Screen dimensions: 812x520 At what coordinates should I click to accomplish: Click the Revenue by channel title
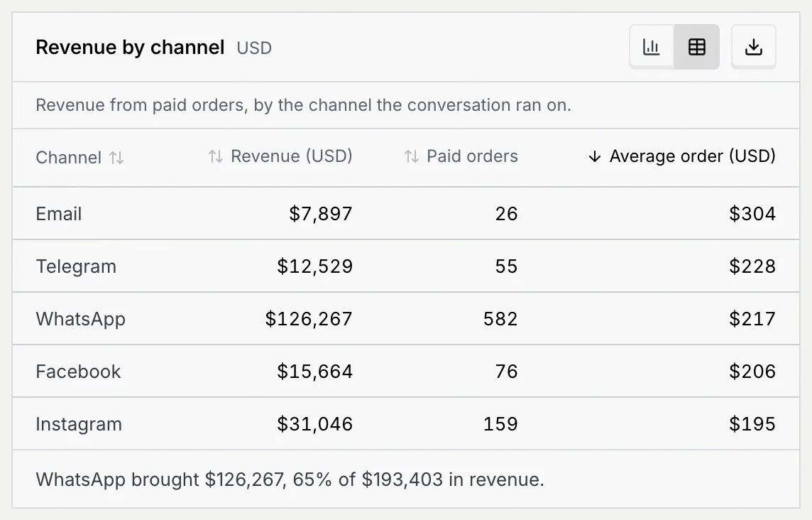click(130, 47)
